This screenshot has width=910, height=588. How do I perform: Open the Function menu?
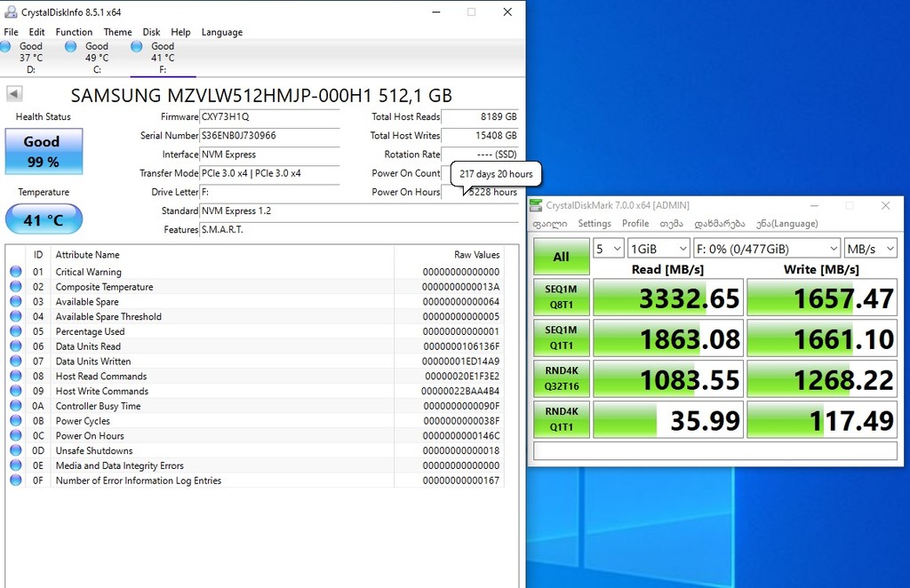tap(74, 32)
